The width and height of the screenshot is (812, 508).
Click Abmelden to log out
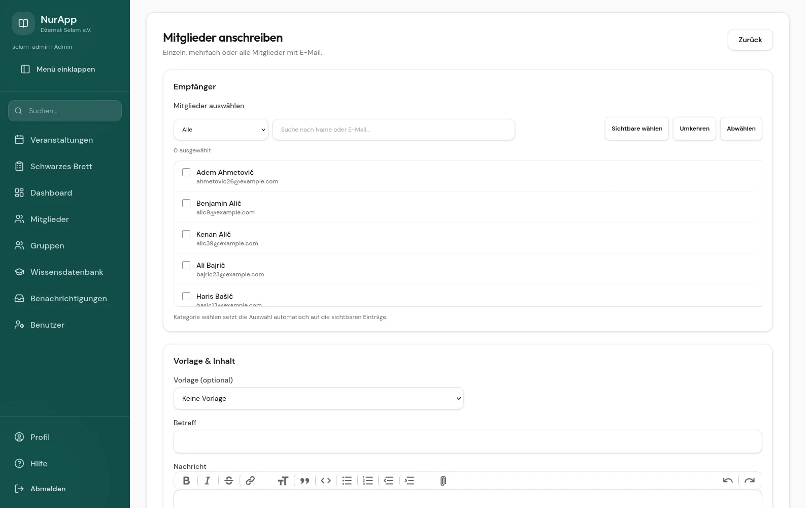click(65, 489)
